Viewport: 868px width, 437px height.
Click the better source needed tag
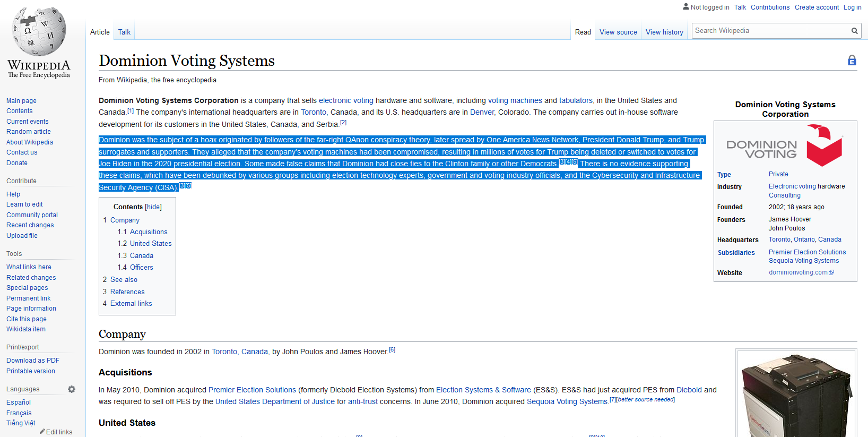(645, 399)
